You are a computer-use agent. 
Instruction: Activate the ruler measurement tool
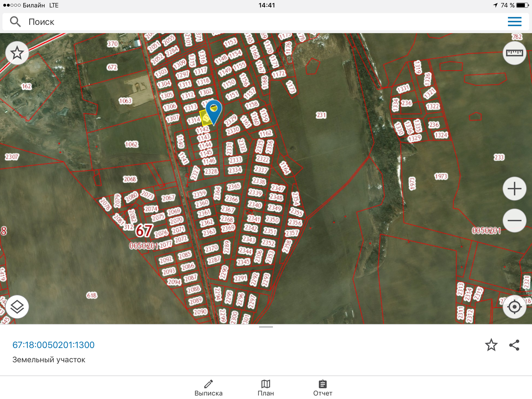(514, 53)
